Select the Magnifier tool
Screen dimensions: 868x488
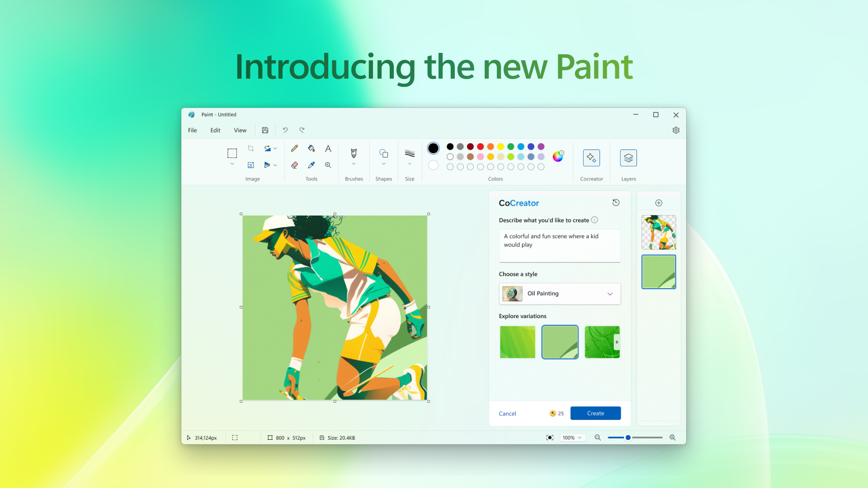tap(328, 165)
